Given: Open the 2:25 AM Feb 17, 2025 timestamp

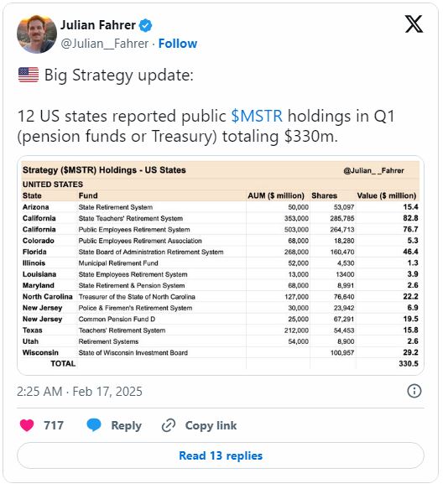Looking at the screenshot, I should tap(80, 392).
